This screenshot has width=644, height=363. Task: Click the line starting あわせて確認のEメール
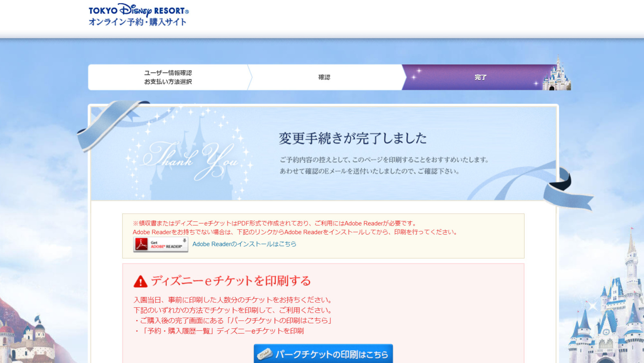[x=369, y=171]
